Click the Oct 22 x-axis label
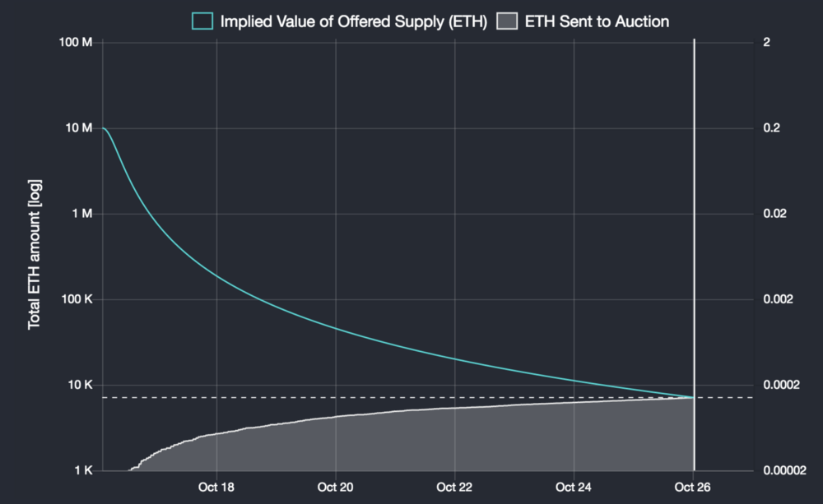The image size is (823, 504). (x=454, y=487)
